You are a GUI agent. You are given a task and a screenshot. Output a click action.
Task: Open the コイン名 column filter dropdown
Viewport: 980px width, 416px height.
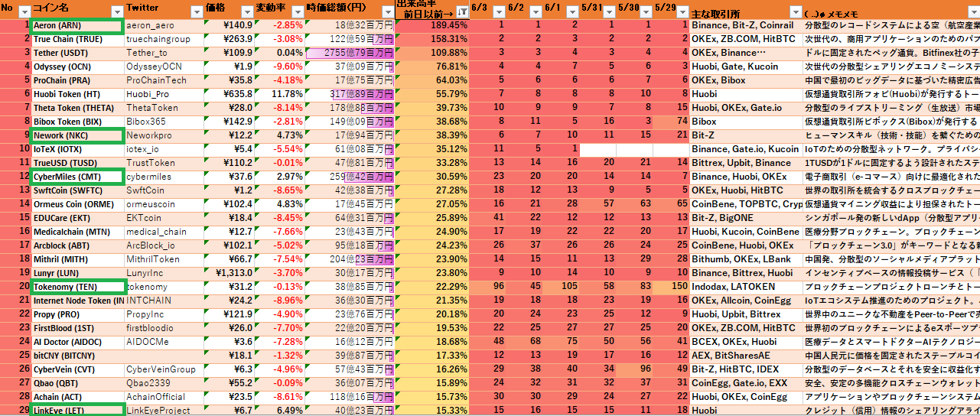116,11
